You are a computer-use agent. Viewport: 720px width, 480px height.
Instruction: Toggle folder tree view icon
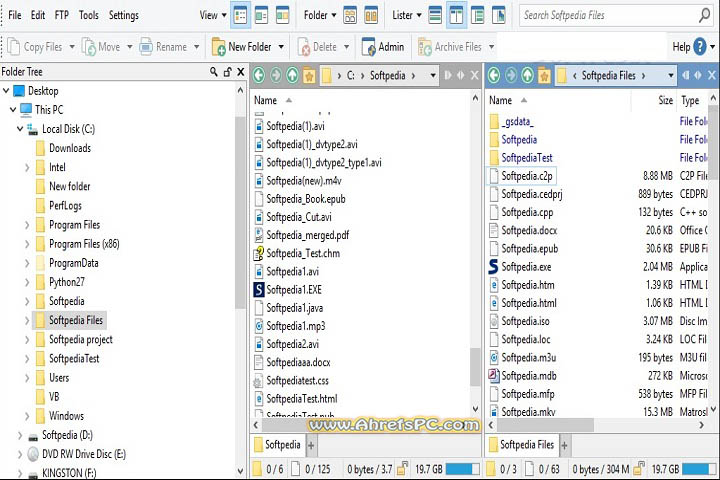[x=241, y=16]
